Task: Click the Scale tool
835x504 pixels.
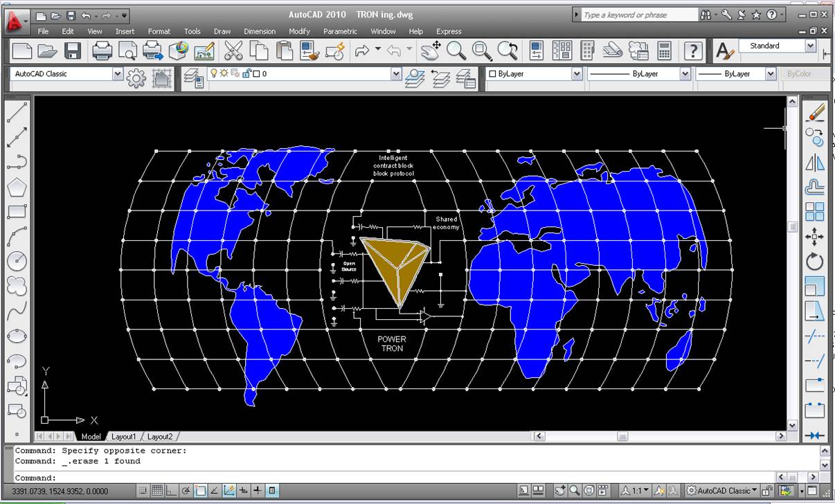Action: 815,287
